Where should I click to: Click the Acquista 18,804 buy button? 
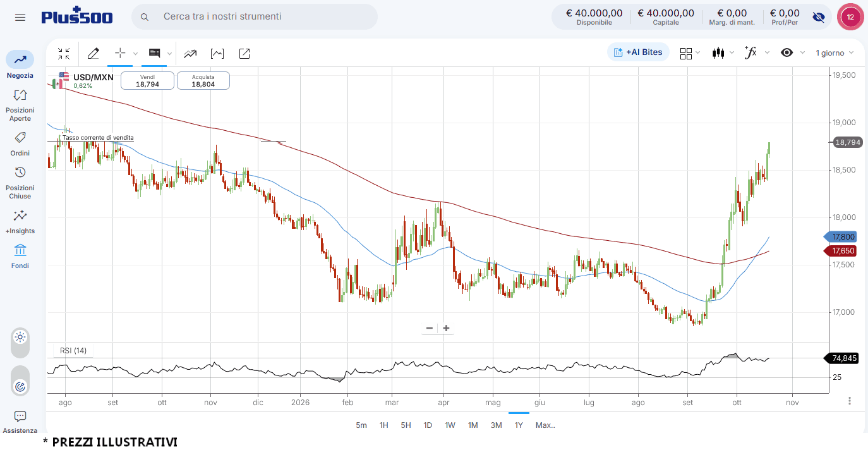pyautogui.click(x=203, y=80)
